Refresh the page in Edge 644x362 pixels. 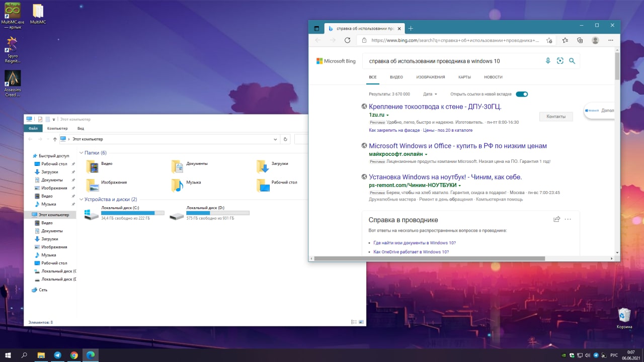(347, 40)
